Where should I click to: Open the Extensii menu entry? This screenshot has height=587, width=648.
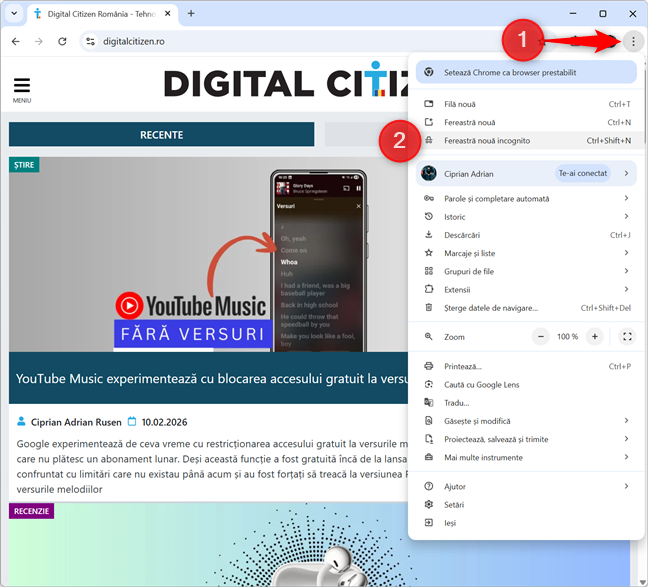coord(526,289)
